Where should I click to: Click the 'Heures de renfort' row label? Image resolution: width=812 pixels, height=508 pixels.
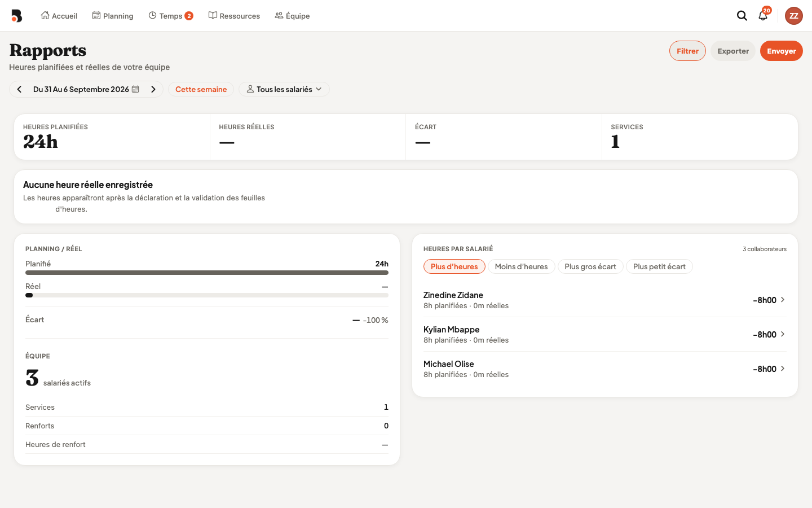[55, 445]
